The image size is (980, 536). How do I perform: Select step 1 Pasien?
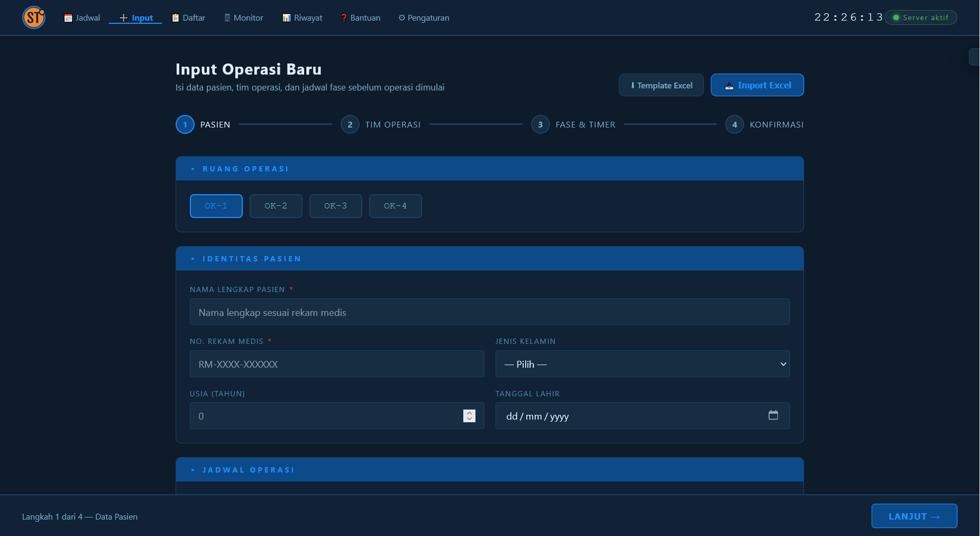pos(203,124)
